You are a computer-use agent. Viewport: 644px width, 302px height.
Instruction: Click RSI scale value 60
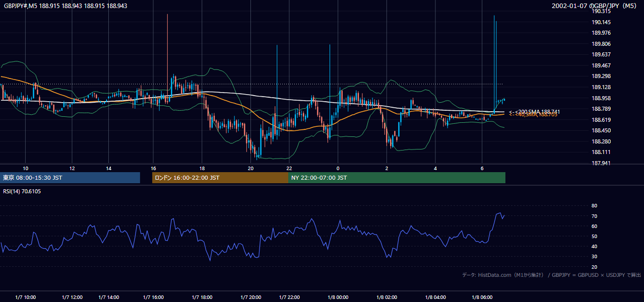pos(594,226)
